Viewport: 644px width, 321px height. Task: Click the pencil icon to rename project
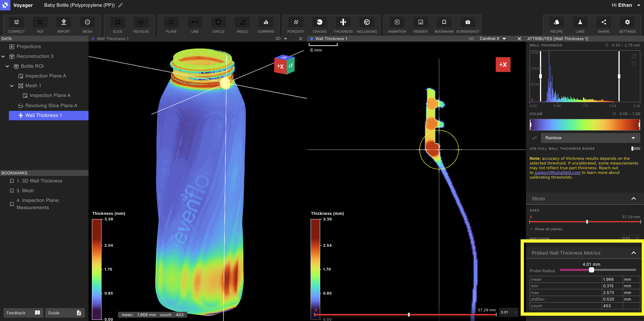tap(121, 5)
